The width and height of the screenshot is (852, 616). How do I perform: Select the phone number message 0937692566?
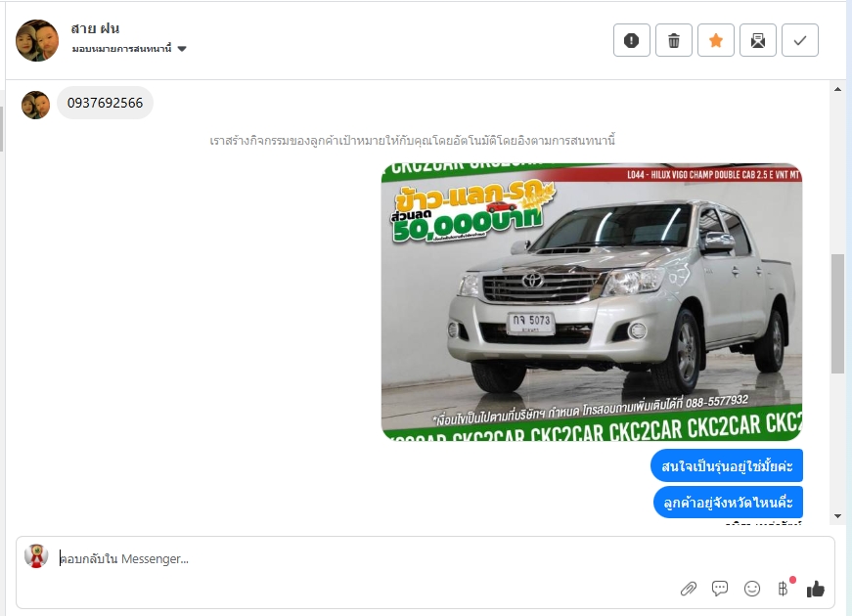click(x=105, y=103)
